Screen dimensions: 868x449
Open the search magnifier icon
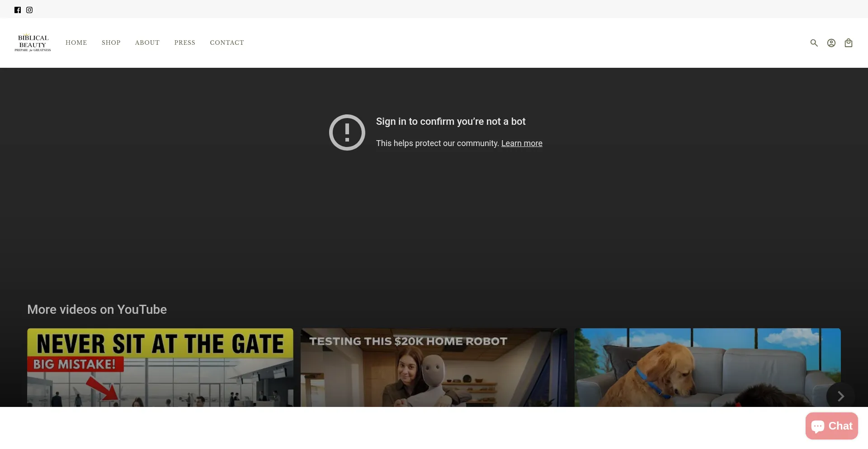(814, 43)
